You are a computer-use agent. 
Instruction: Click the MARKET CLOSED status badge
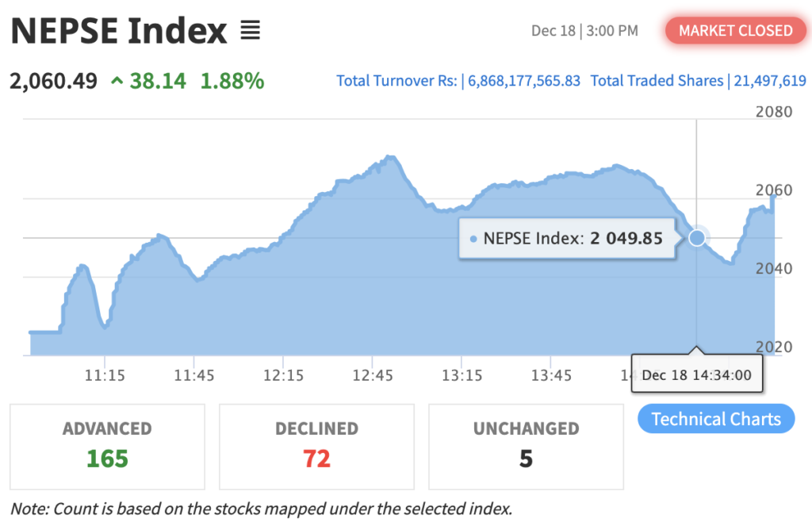735,31
